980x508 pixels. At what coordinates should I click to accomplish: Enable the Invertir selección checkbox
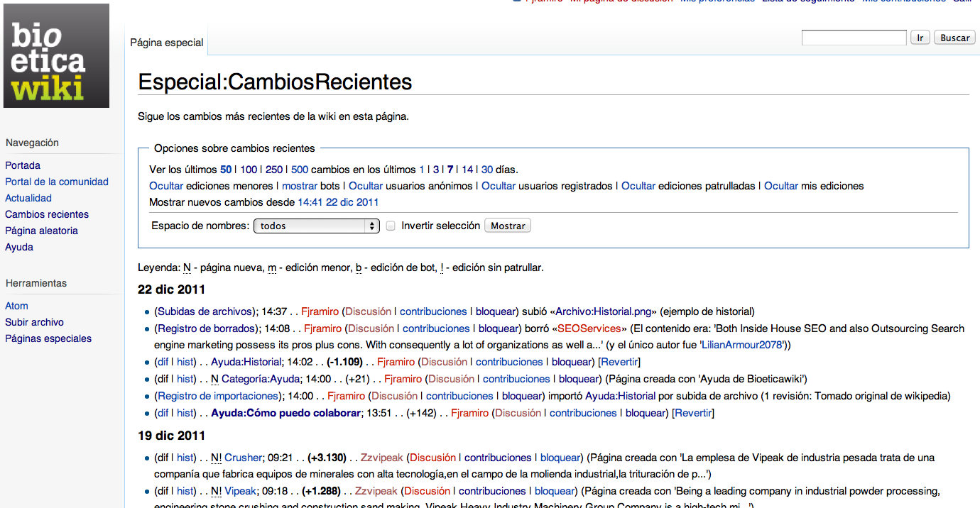tap(391, 226)
